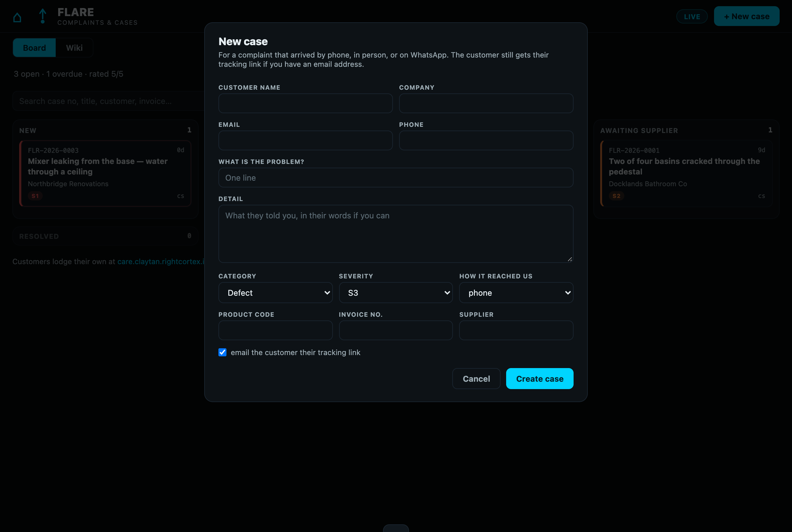Open case FLR-2026-0001 basins cracked card
This screenshot has height=532, width=792.
687,174
